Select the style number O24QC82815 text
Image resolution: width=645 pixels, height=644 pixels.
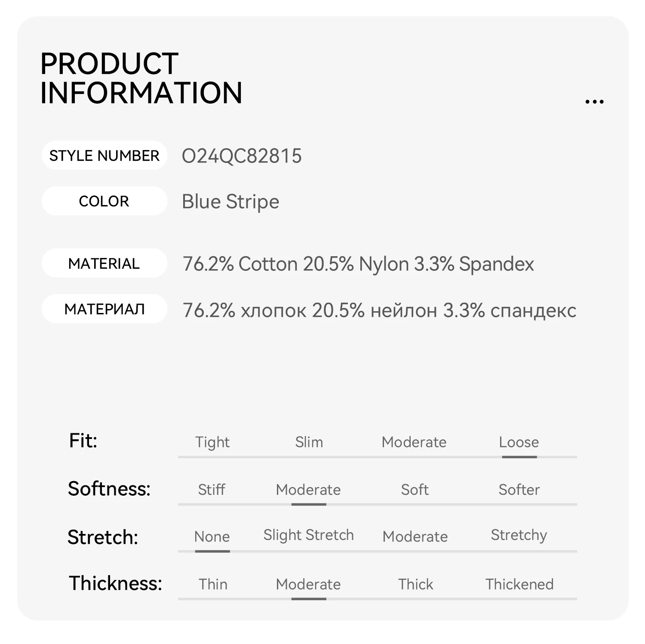point(242,156)
